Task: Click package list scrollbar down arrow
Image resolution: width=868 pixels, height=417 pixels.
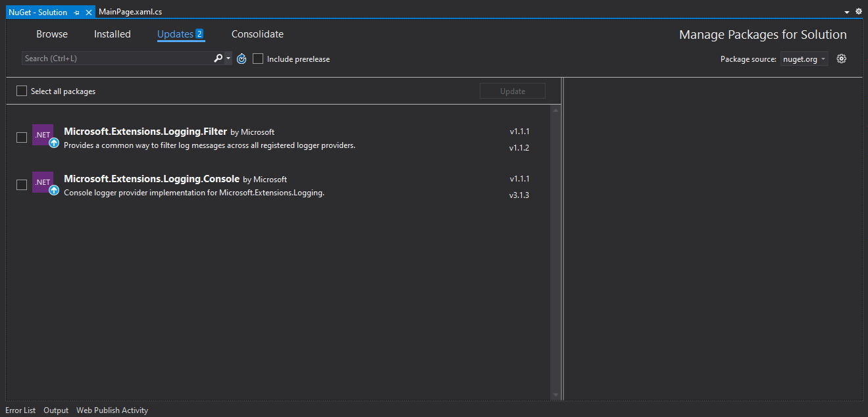Action: (556, 395)
